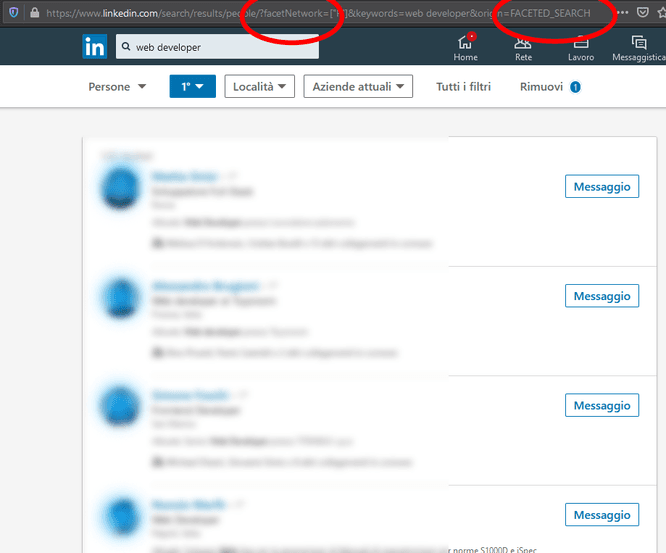Open the second result's profile photo

[x=121, y=297]
